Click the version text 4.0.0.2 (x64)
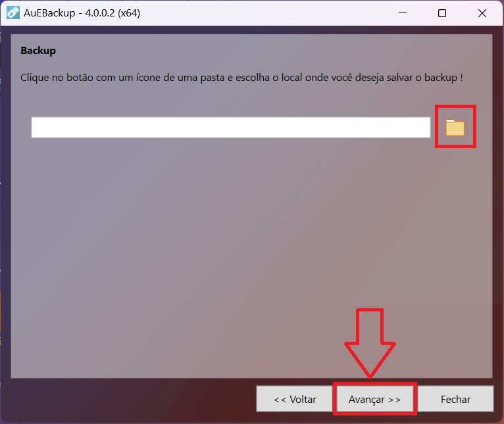Viewport: 504px width, 424px height. point(113,13)
